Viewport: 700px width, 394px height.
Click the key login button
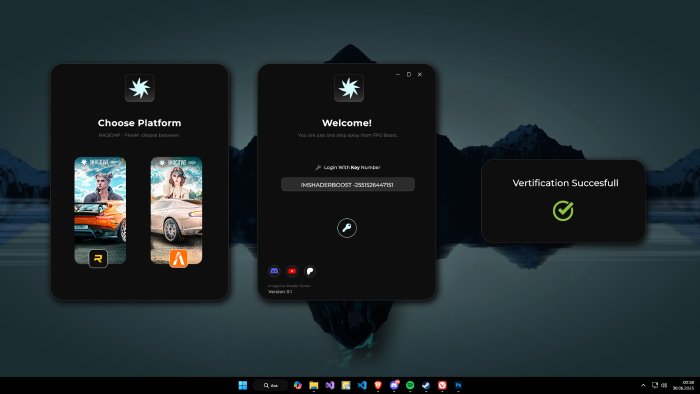click(347, 228)
